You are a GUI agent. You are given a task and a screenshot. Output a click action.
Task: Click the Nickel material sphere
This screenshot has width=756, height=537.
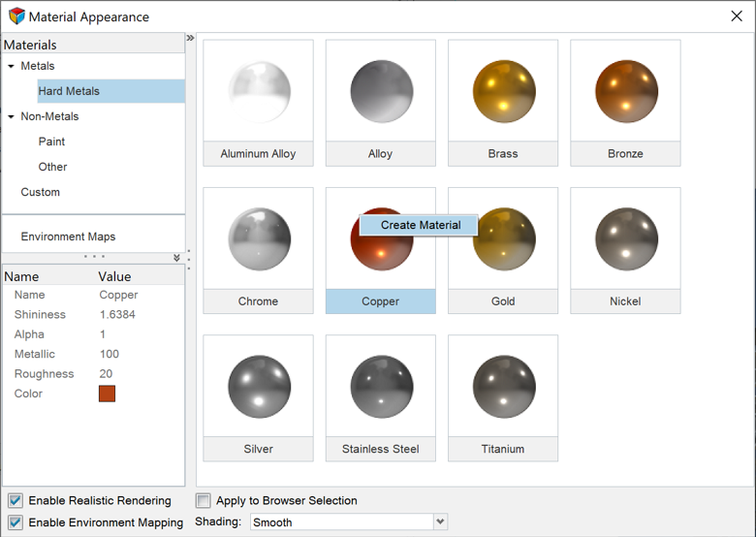[x=626, y=238]
